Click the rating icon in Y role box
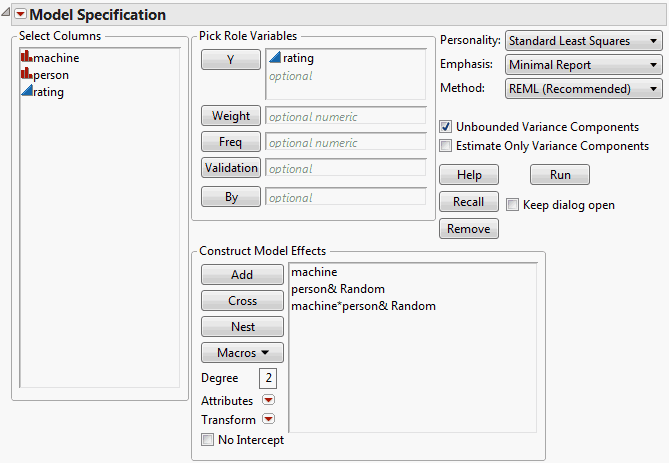This screenshot has width=669, height=463. pos(275,58)
